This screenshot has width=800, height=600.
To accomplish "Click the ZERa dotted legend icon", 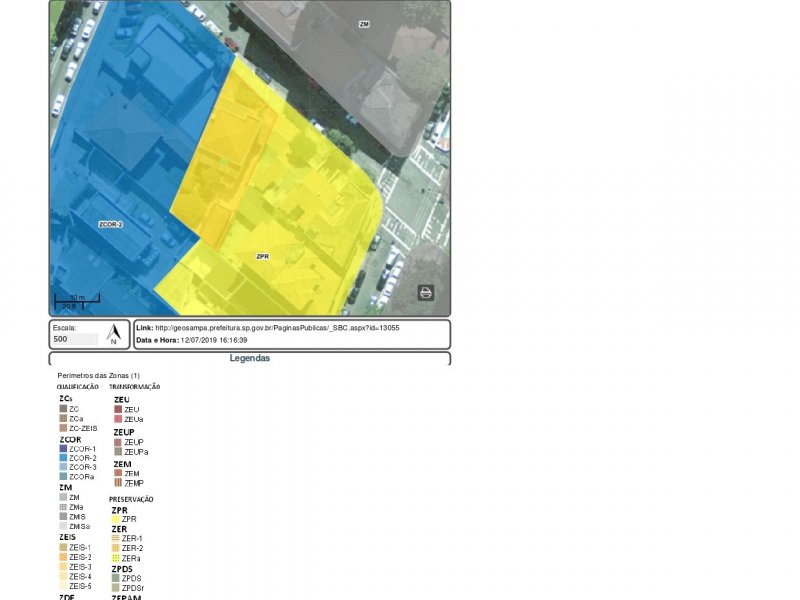I will pos(115,558).
